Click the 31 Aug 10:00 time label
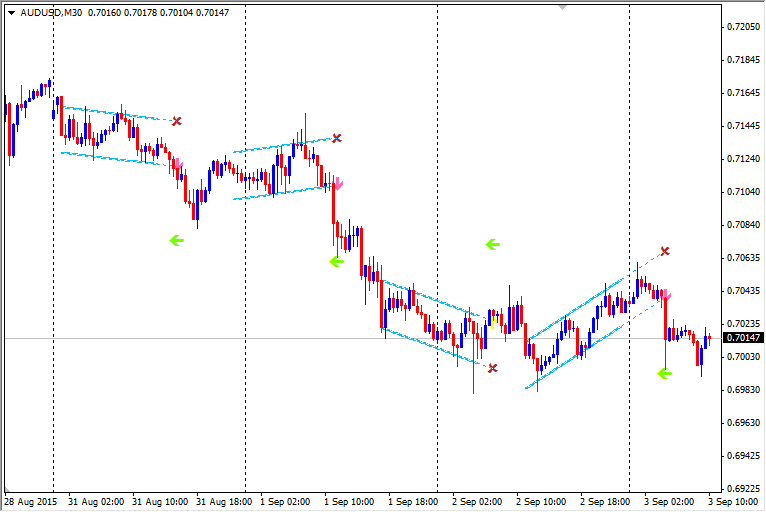Screen dimensions: 766x512 [160, 502]
